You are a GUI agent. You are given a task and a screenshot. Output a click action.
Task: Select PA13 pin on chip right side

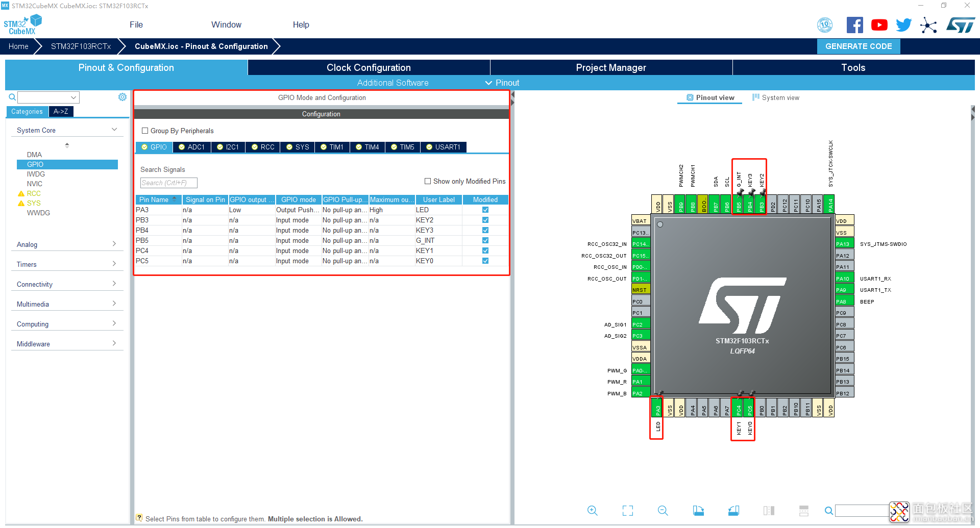point(845,244)
